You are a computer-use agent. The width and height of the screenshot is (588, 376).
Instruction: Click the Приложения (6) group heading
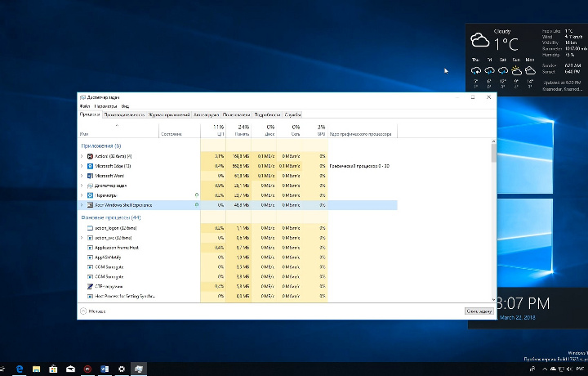(101, 145)
